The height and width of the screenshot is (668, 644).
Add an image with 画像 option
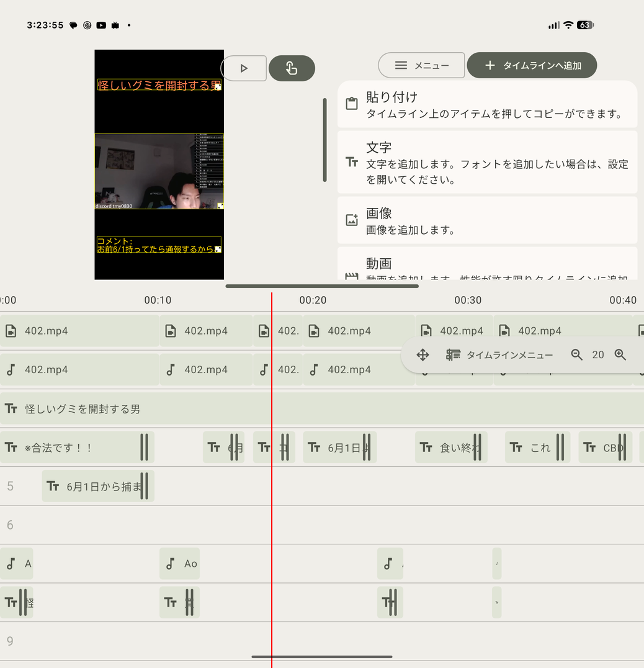488,220
